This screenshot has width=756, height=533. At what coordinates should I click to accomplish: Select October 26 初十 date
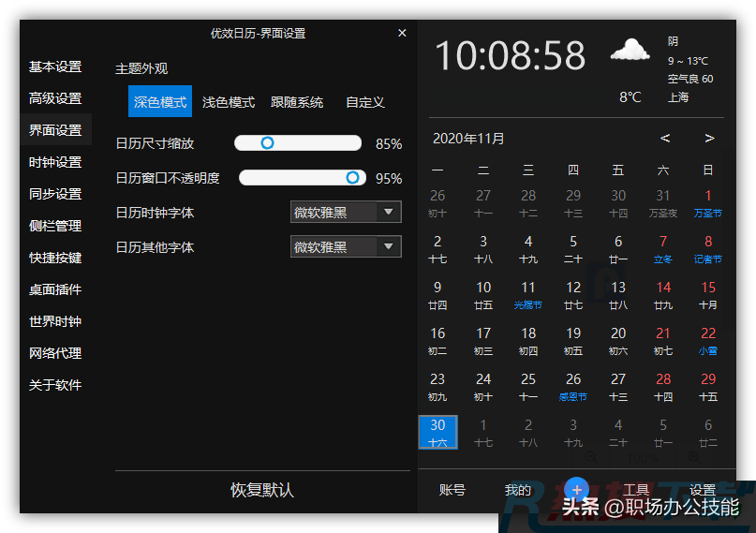pos(437,203)
